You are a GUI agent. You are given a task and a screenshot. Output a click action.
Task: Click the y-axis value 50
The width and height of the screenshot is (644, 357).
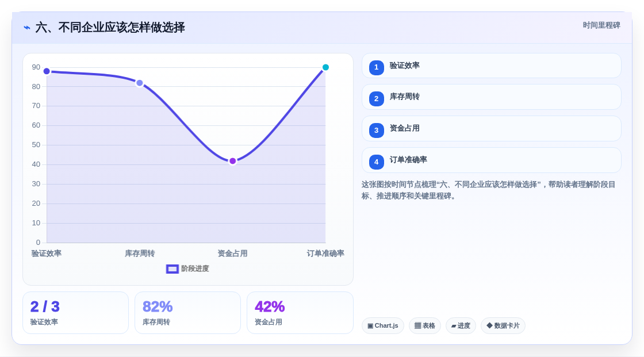pos(36,145)
